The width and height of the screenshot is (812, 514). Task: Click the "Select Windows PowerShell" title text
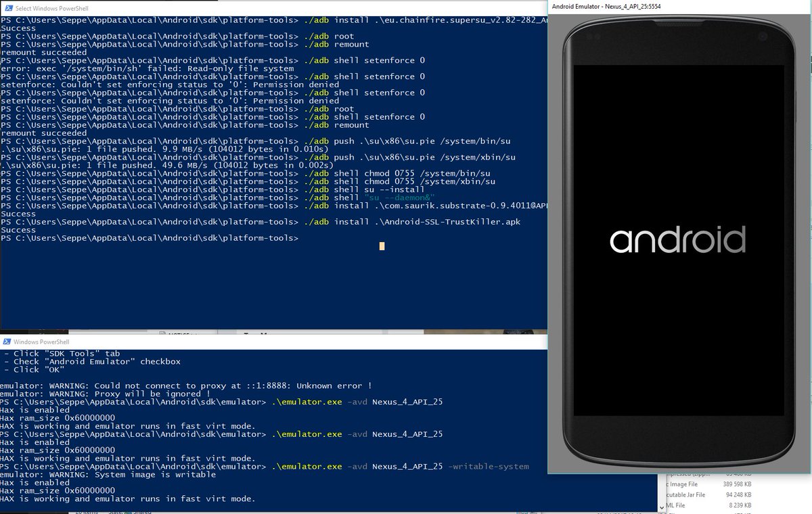(x=51, y=8)
